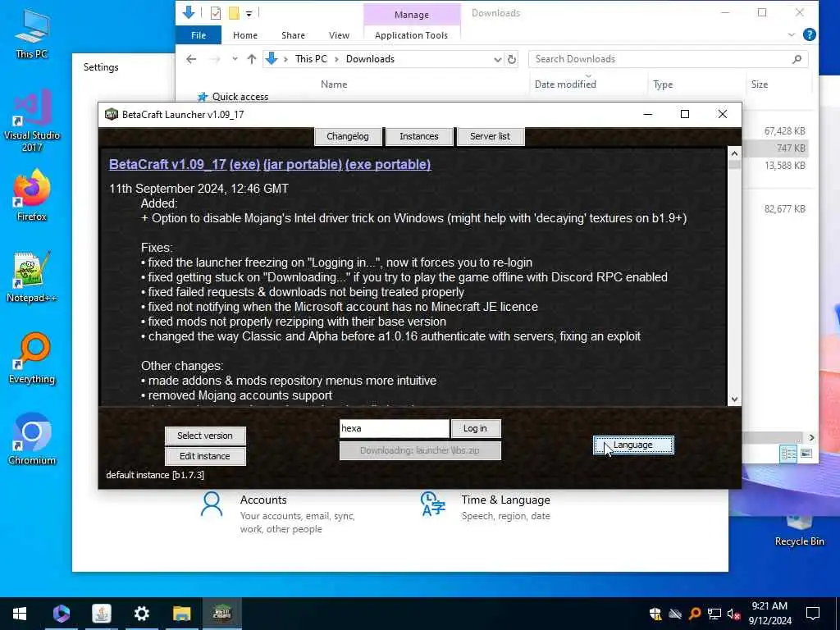
Task: Click the (exe portable) download link
Action: (x=388, y=164)
